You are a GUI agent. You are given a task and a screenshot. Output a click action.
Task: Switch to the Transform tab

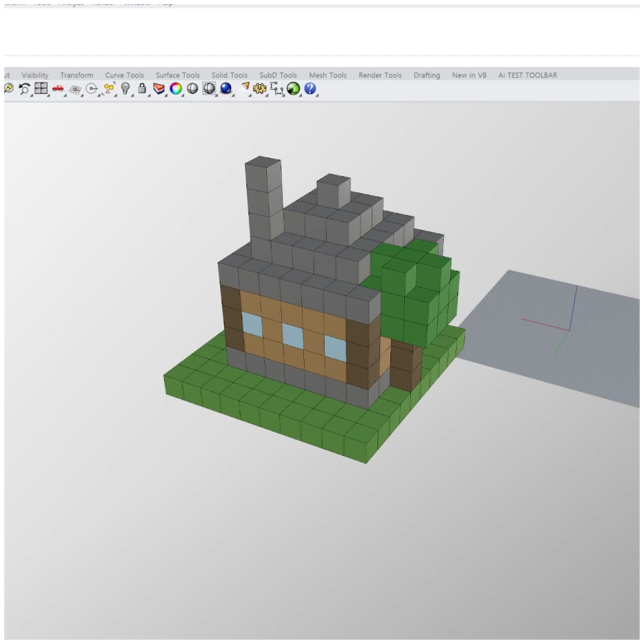(77, 75)
